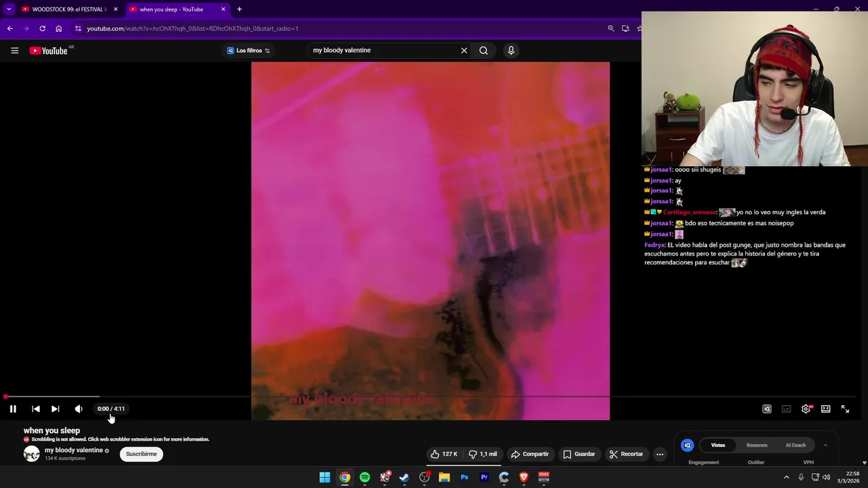Open Premiere Pro from the taskbar
Screen dimensions: 868x488
(x=484, y=477)
